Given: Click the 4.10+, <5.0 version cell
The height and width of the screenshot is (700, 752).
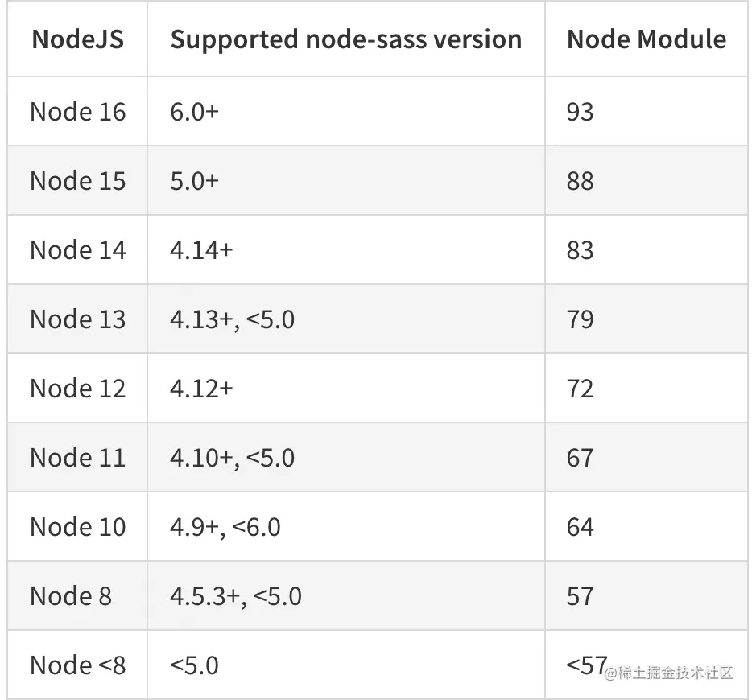Looking at the screenshot, I should point(232,458).
